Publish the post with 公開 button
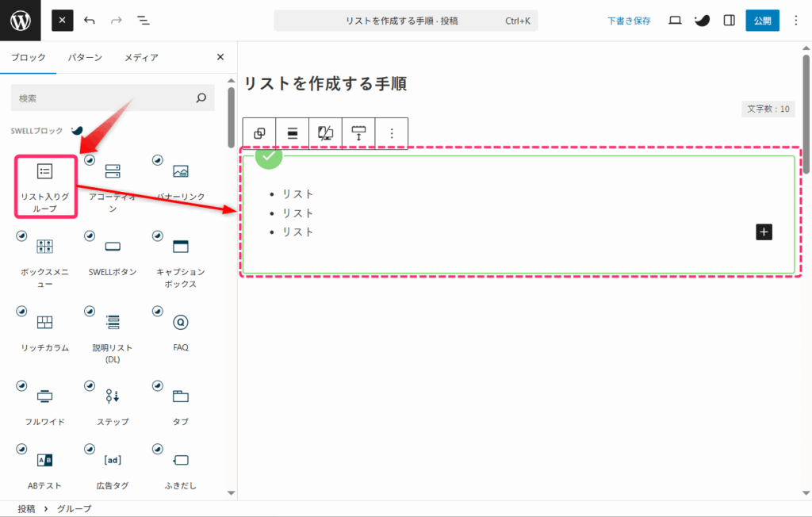Screen dimensions: 812x517 point(762,21)
